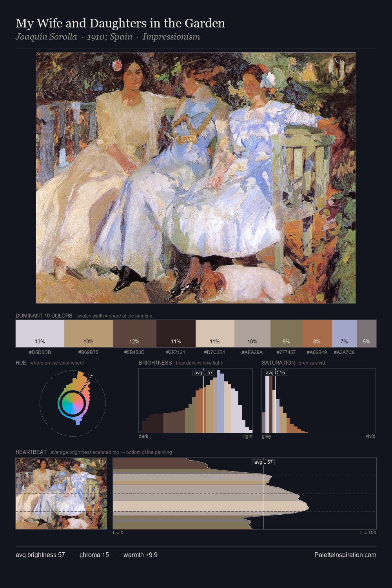This screenshot has width=392, height=588.
Task: Select the #2F2121 dark swatch
Action: point(176,334)
